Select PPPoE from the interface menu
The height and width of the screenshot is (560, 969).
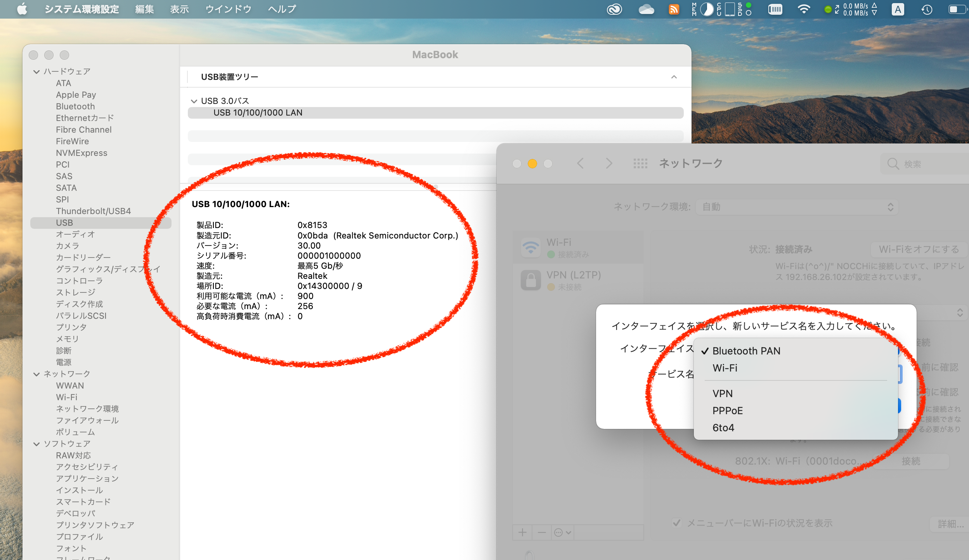tap(727, 411)
